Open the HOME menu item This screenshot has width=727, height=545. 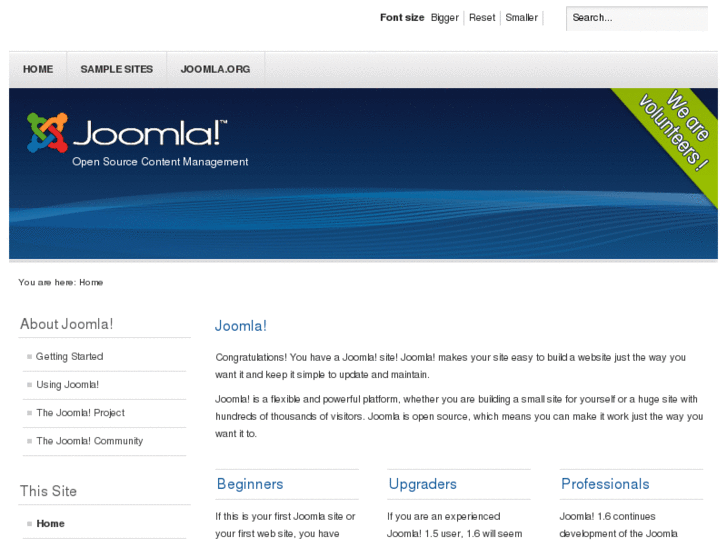coord(38,69)
